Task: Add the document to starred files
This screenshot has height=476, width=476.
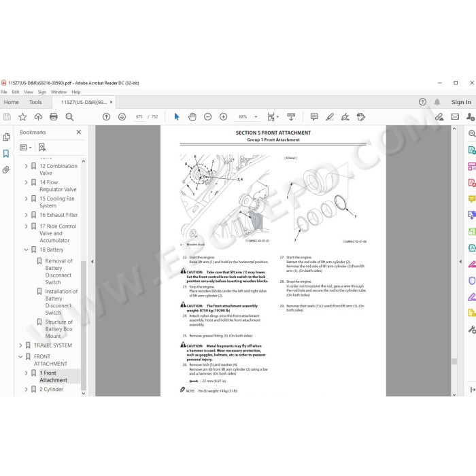Action: click(22, 117)
